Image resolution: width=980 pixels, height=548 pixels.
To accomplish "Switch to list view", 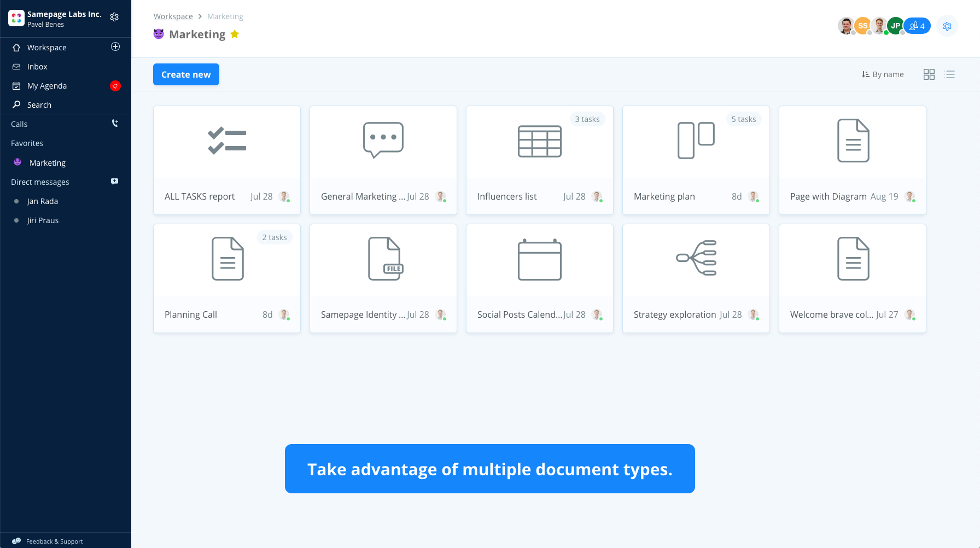I will [949, 74].
